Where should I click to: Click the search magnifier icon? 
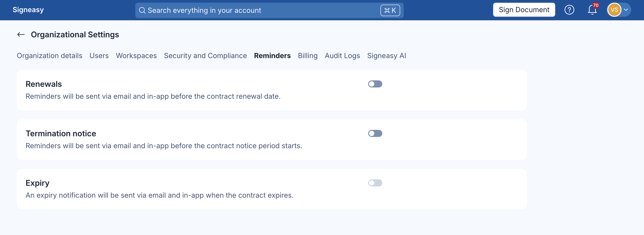coord(142,10)
